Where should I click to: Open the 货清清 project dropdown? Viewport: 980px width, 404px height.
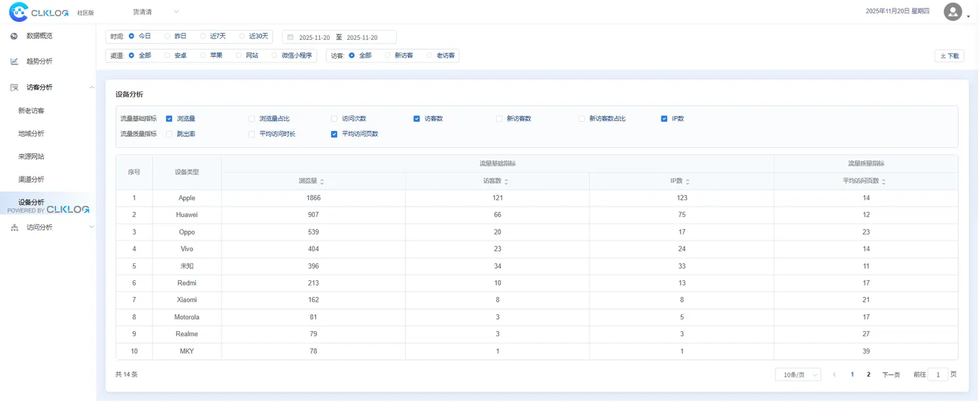155,12
